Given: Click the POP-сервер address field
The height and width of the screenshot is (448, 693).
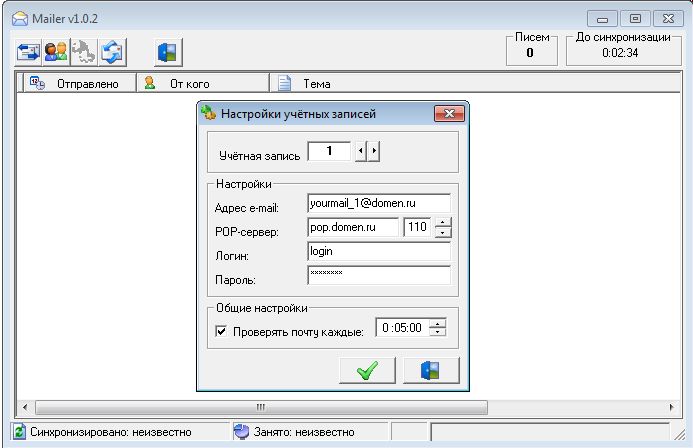Looking at the screenshot, I should [353, 228].
